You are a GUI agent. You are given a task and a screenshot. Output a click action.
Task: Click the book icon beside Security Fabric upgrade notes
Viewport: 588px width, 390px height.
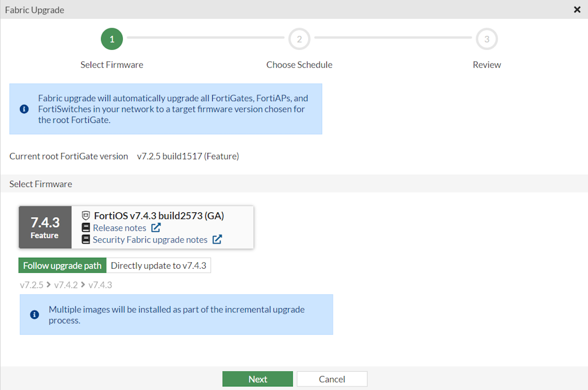86,239
